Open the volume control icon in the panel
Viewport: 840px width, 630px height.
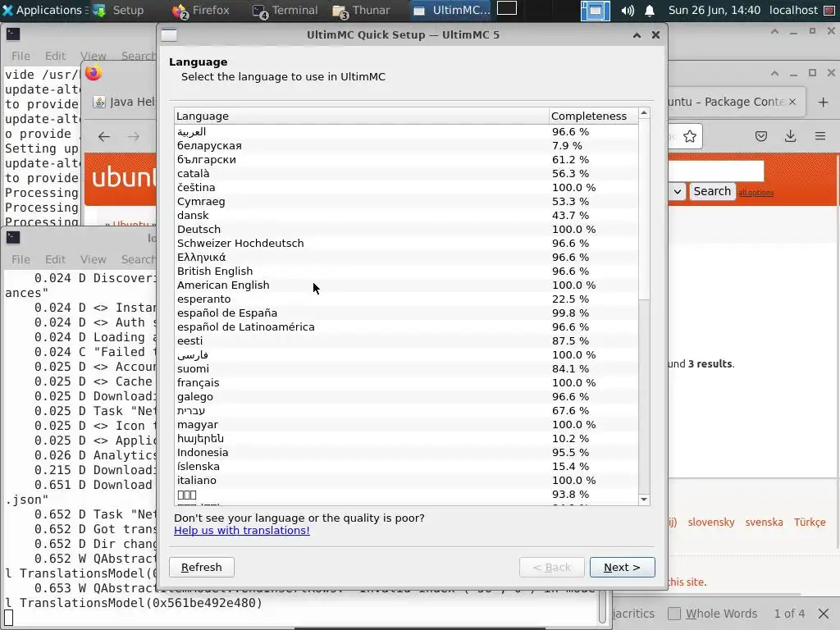tap(628, 11)
